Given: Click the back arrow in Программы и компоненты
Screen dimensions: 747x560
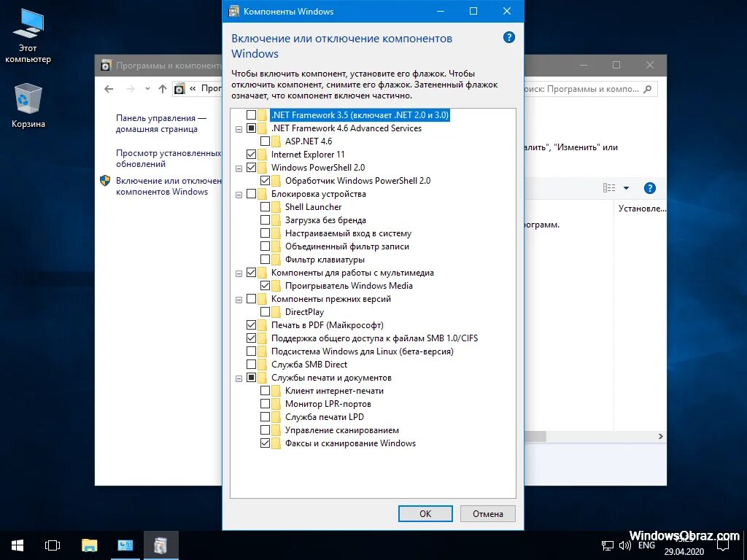Looking at the screenshot, I should coord(109,88).
